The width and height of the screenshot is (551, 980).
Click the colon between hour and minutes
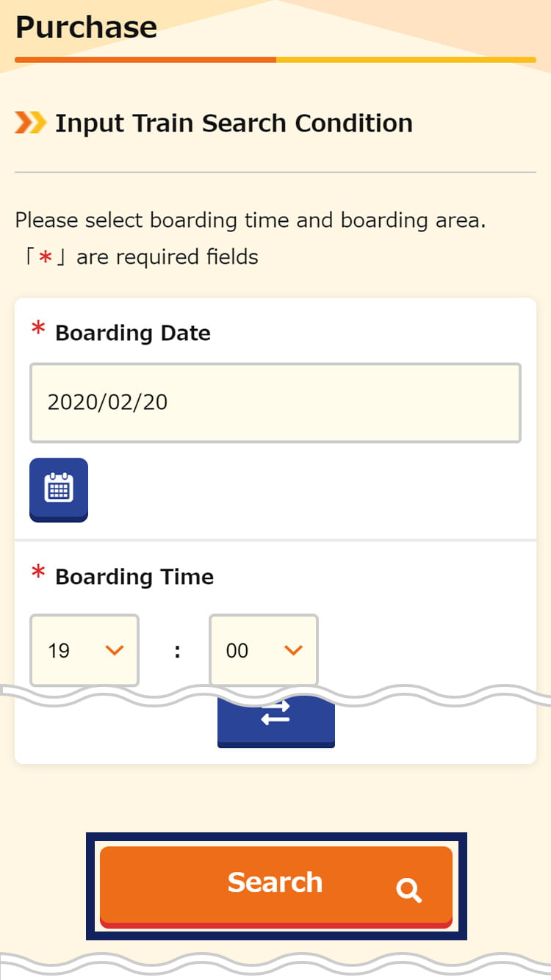(x=177, y=651)
